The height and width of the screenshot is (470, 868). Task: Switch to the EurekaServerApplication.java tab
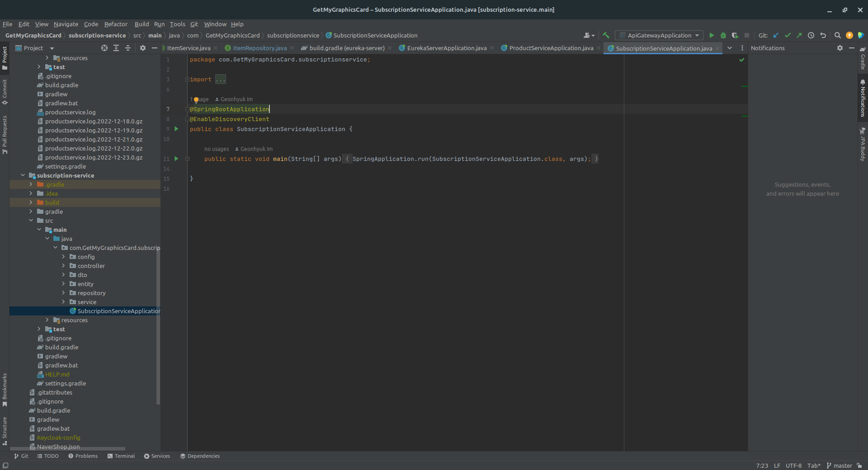tap(446, 48)
